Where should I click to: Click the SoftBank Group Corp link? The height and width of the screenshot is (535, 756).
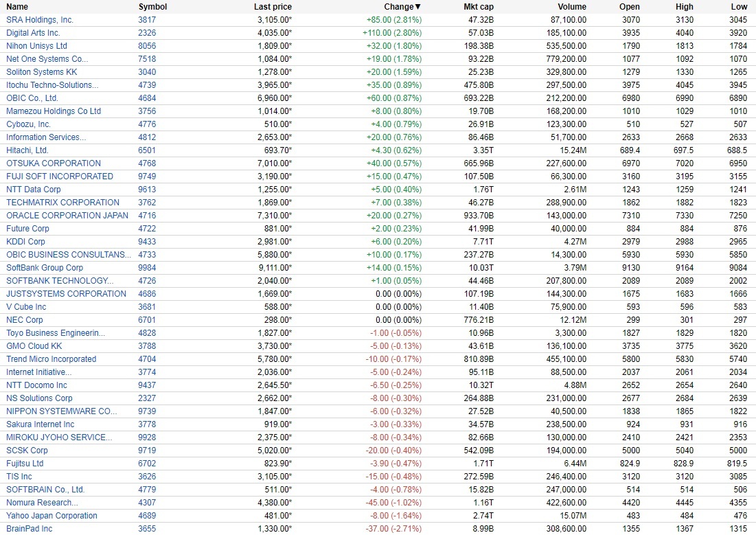pyautogui.click(x=45, y=268)
